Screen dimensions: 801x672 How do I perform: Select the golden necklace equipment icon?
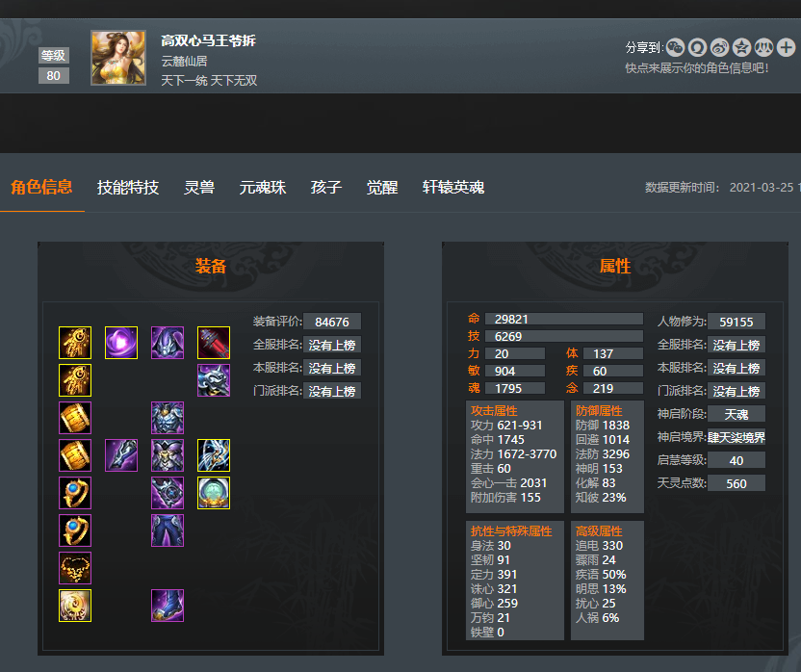pos(75,568)
